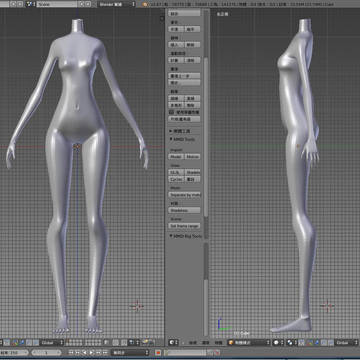
Task: Expand the collapsed panel above MMD Tools
Action: [x=171, y=131]
